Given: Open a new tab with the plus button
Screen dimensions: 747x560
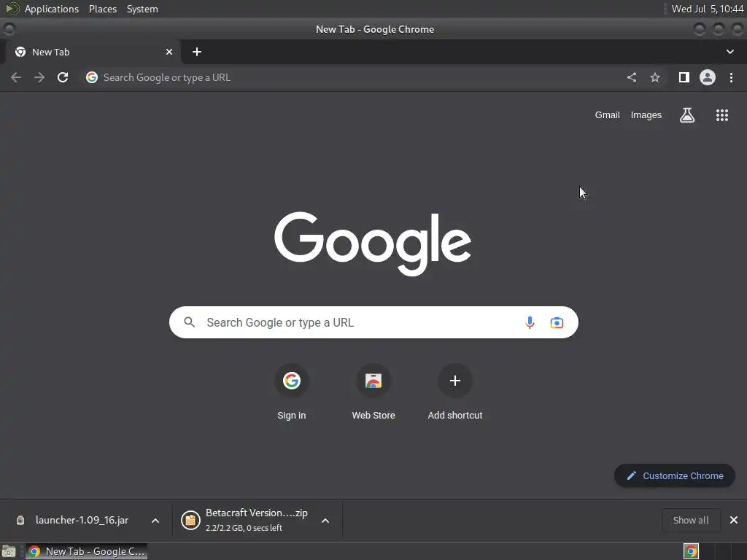Looking at the screenshot, I should (197, 52).
